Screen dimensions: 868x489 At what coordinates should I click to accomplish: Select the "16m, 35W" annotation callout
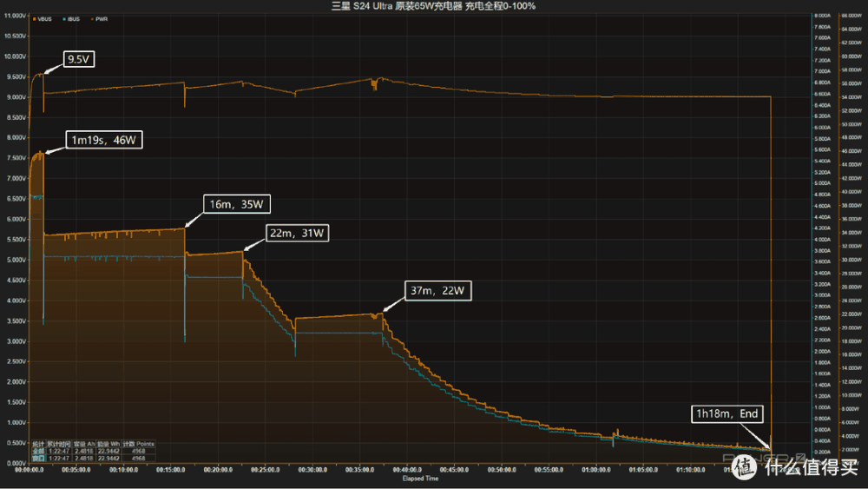tap(237, 205)
